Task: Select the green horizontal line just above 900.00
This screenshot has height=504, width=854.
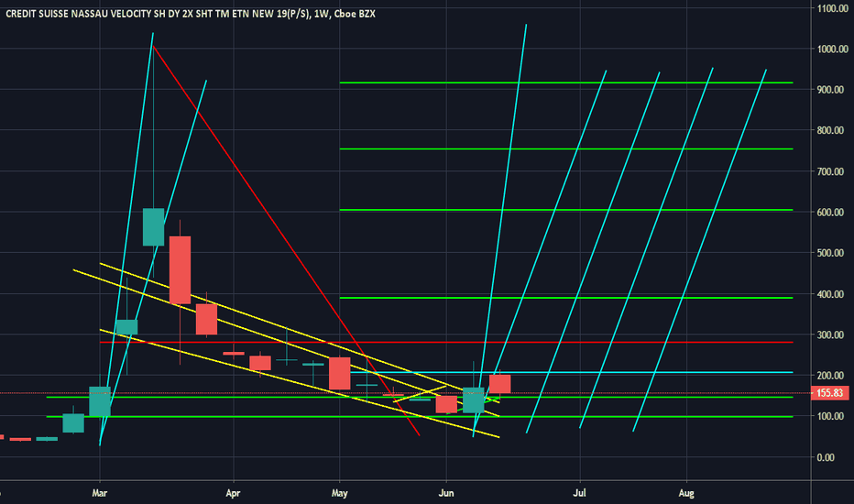Action: (566, 82)
